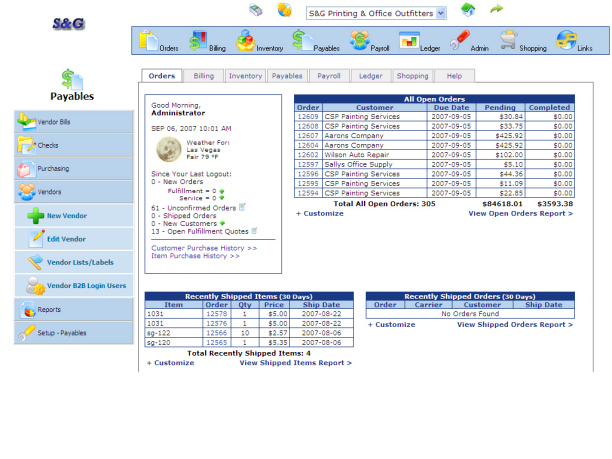This screenshot has width=612, height=459.
Task: Switch to the Help tab
Action: (454, 76)
